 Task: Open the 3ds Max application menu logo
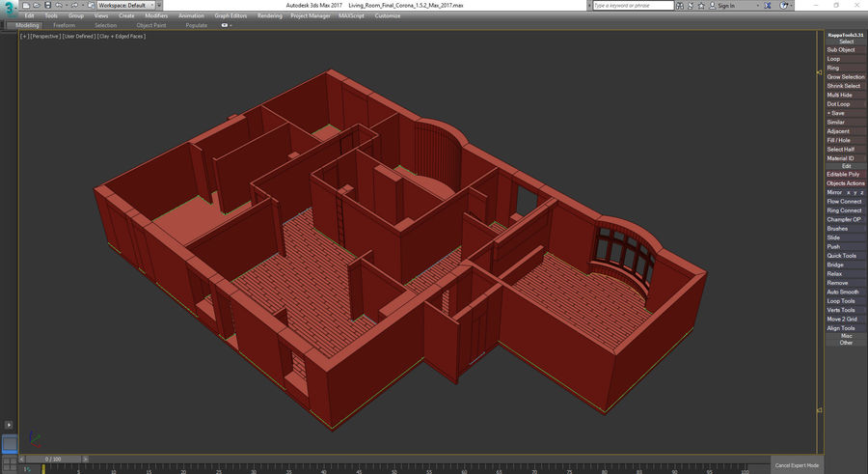pos(10,9)
